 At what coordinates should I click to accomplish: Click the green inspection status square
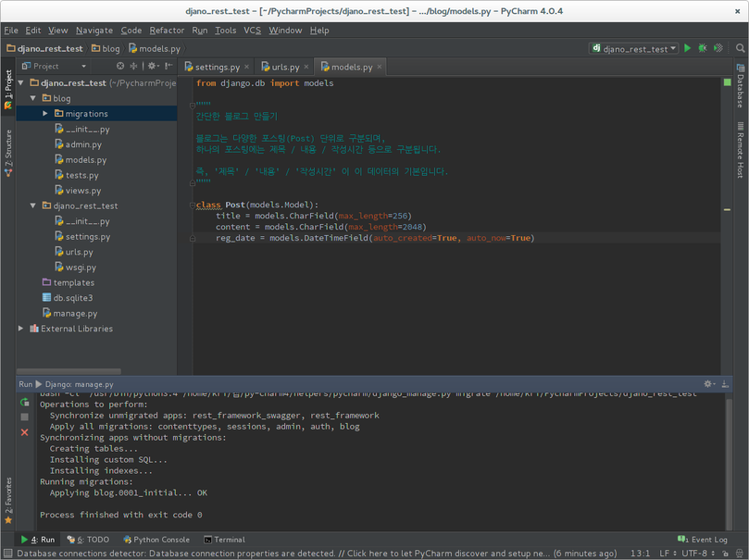727,82
